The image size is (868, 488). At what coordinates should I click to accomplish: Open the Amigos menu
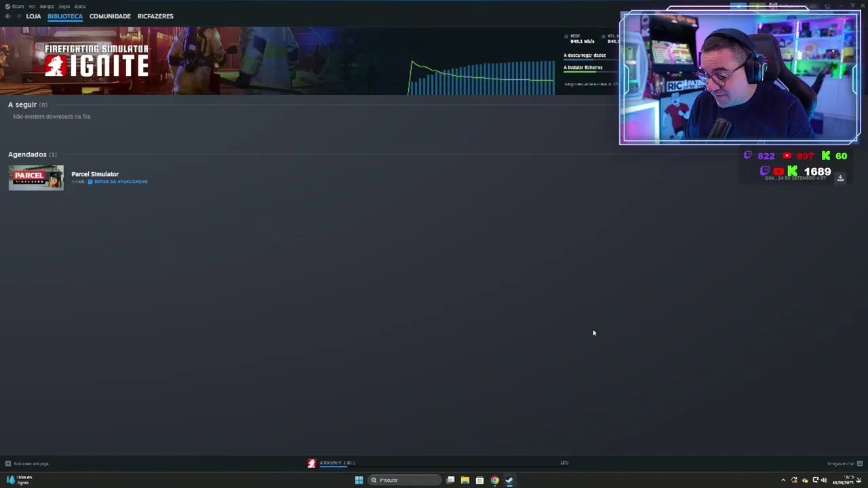click(x=46, y=6)
